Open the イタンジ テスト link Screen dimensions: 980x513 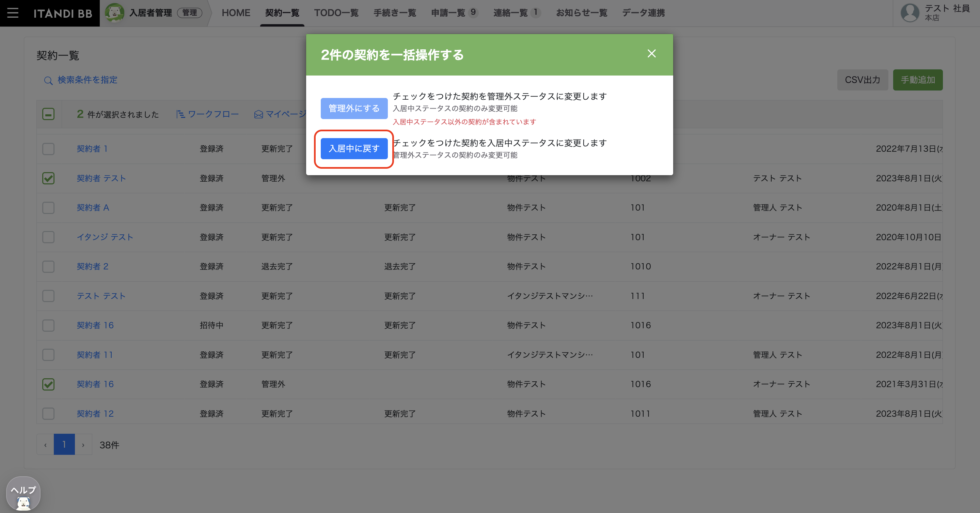(105, 237)
